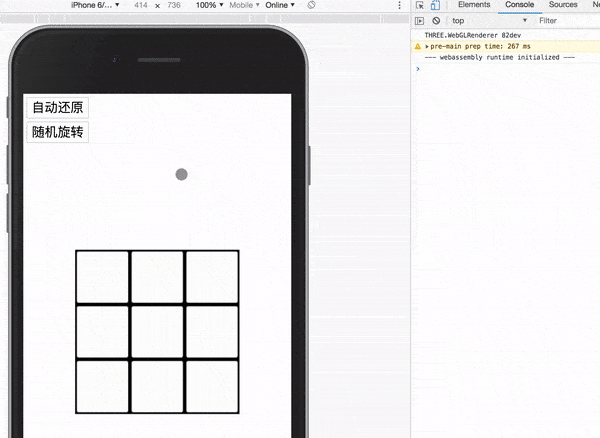Click the center cube face square
This screenshot has height=438, width=600.
click(157, 332)
